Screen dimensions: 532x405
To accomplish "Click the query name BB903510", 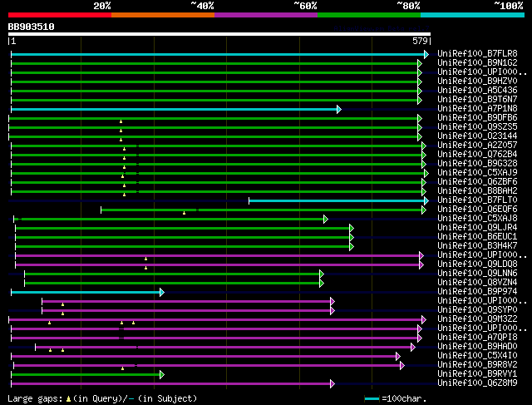I will 32,27.
